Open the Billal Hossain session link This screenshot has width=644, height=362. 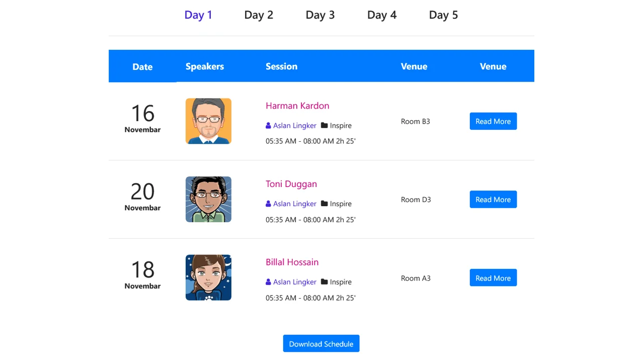tap(292, 262)
